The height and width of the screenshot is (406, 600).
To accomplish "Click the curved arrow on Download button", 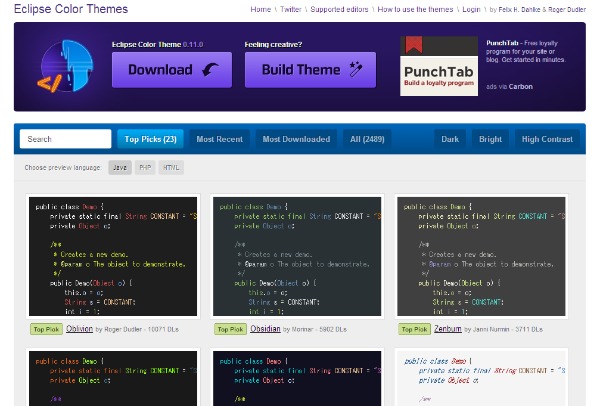I will click(x=210, y=70).
